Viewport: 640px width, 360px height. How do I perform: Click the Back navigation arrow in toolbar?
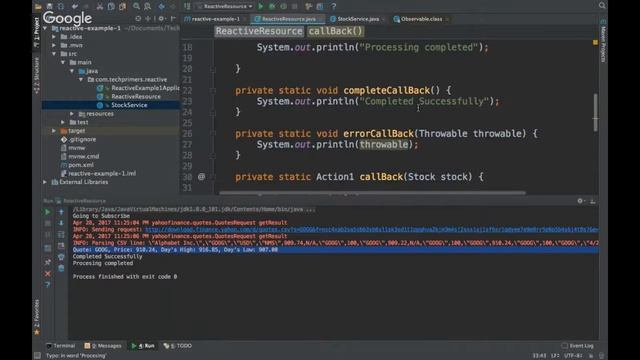[x=162, y=6]
